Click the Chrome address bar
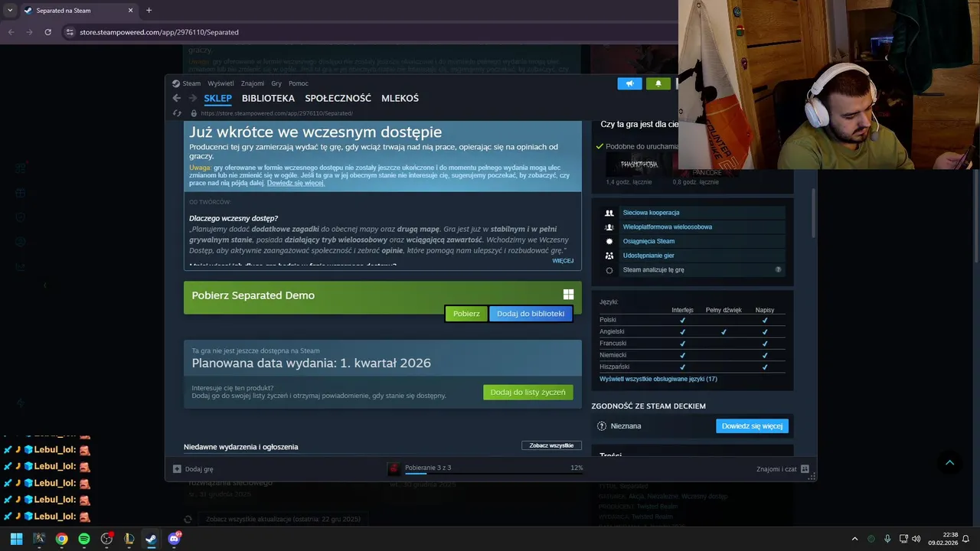The width and height of the screenshot is (980, 551). [x=367, y=32]
